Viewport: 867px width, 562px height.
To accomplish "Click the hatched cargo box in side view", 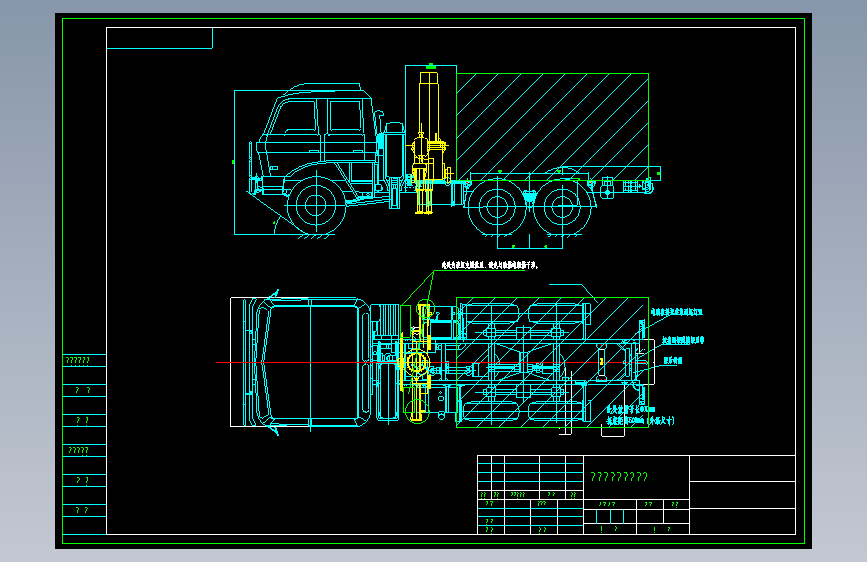I will pyautogui.click(x=552, y=127).
